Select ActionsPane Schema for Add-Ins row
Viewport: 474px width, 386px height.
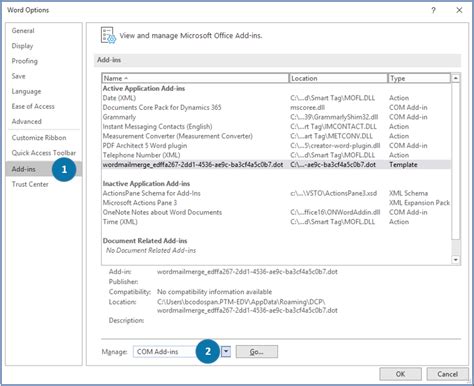277,193
